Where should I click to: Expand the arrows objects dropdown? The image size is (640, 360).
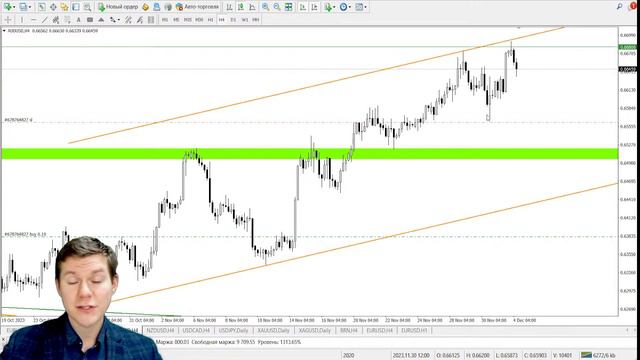point(119,20)
